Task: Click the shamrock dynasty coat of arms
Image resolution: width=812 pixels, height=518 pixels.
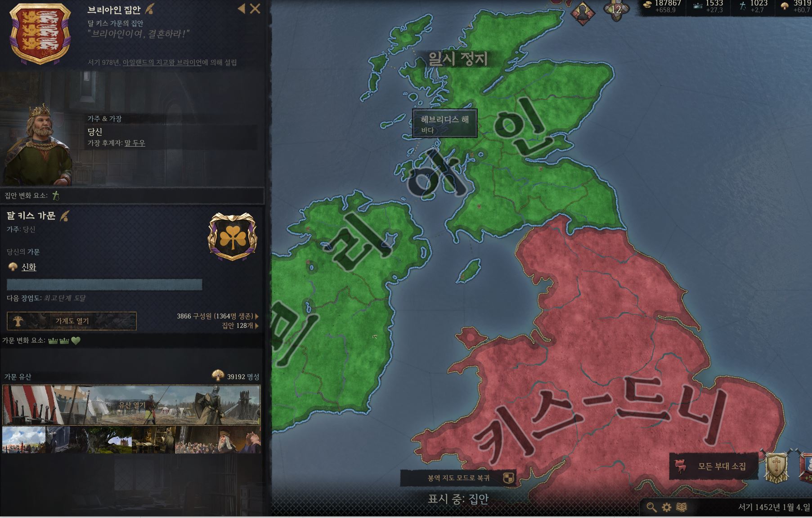Action: click(233, 237)
